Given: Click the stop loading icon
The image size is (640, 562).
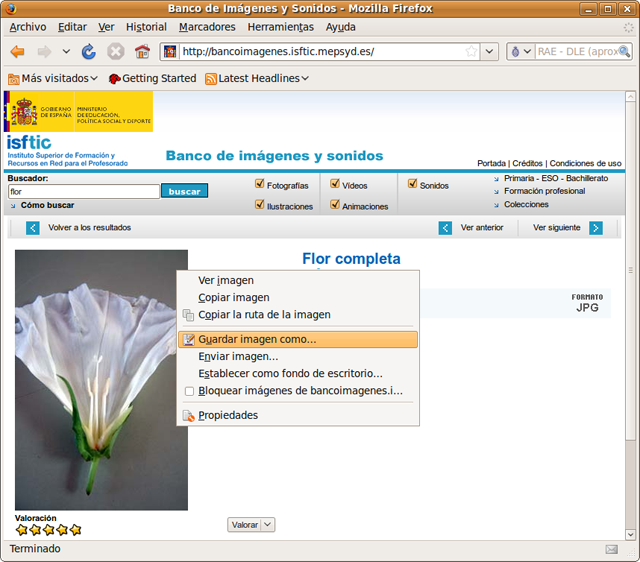Looking at the screenshot, I should click(x=116, y=51).
